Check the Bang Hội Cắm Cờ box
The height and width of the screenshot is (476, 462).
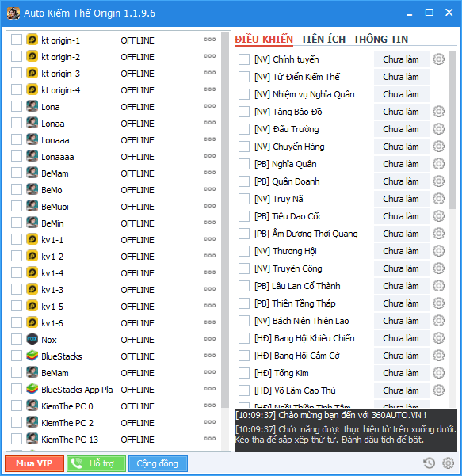point(244,356)
